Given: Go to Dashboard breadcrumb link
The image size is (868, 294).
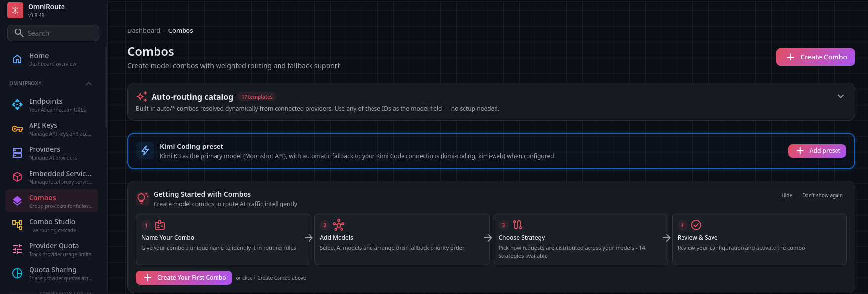Looking at the screenshot, I should tap(144, 30).
